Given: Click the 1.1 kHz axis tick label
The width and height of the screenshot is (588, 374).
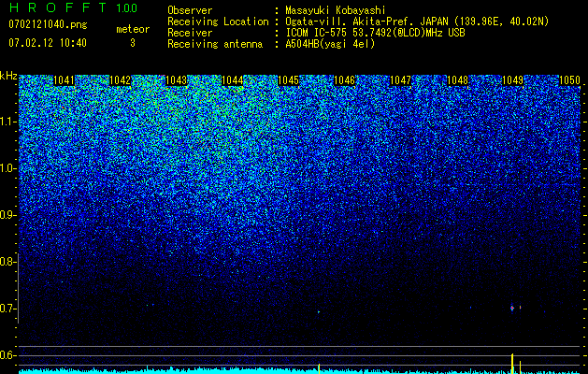Looking at the screenshot, I should click(x=7, y=122).
